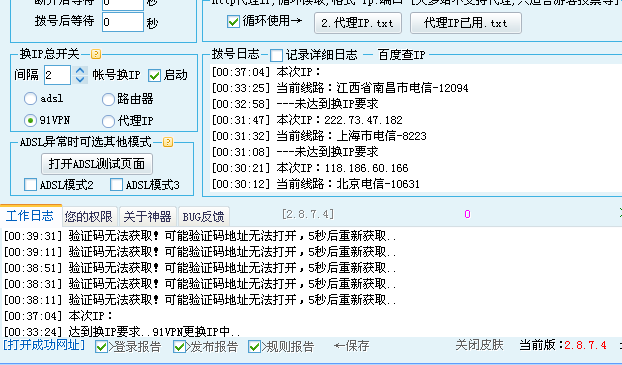
Task: Select dial log entry at 00:32:58
Action: point(295,104)
